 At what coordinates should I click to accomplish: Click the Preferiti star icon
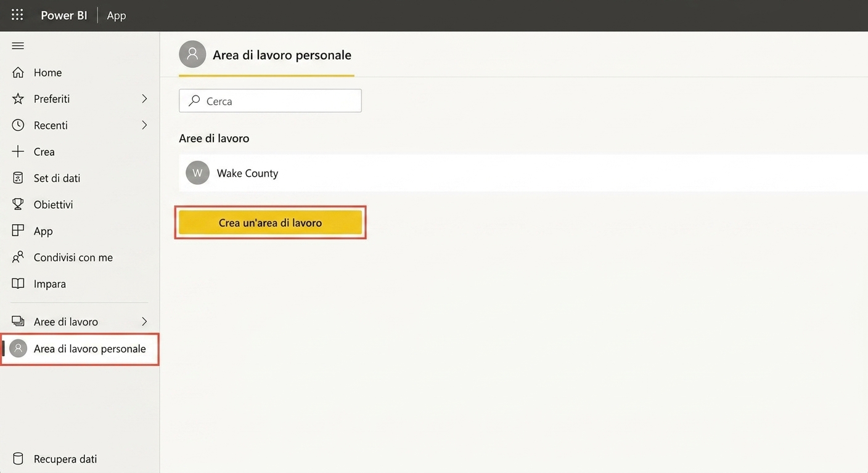(x=18, y=99)
